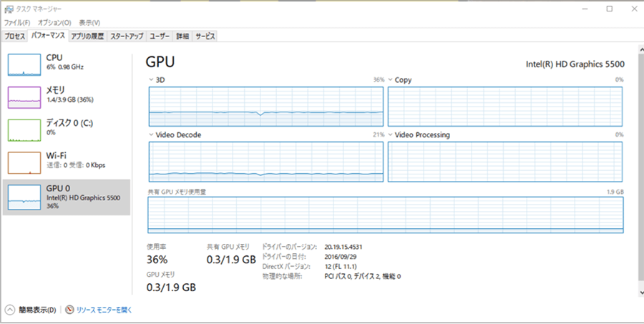Open the ファイル(F) menu

point(17,23)
